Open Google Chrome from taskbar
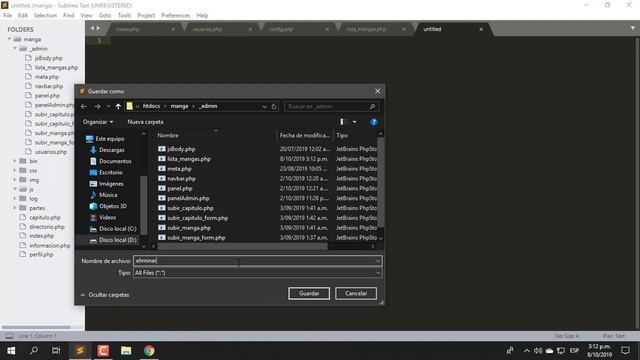This screenshot has width=640, height=360. tap(149, 351)
